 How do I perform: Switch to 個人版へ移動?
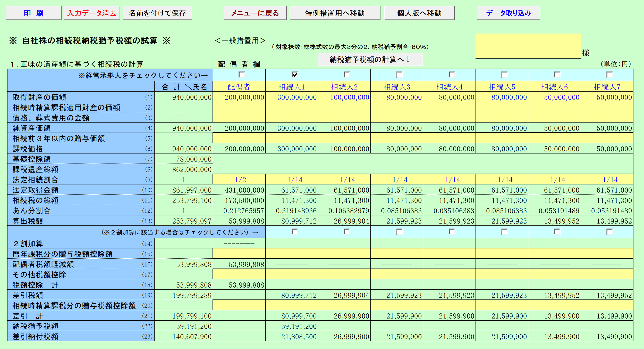[419, 13]
